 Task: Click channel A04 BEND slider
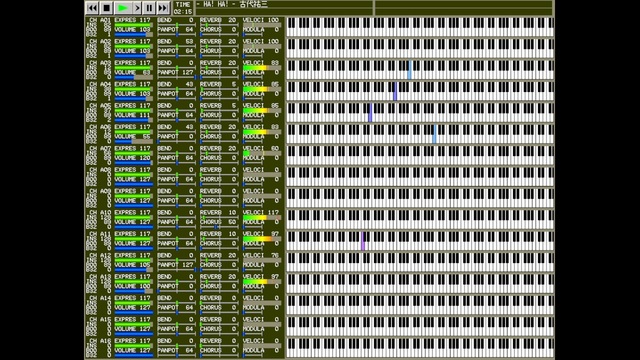point(176,89)
